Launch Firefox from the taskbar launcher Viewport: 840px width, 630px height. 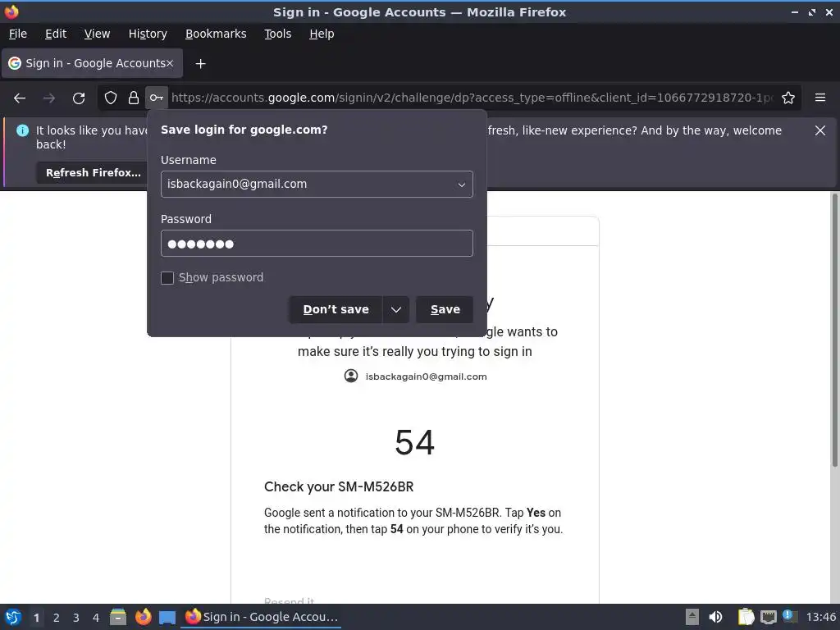143,617
